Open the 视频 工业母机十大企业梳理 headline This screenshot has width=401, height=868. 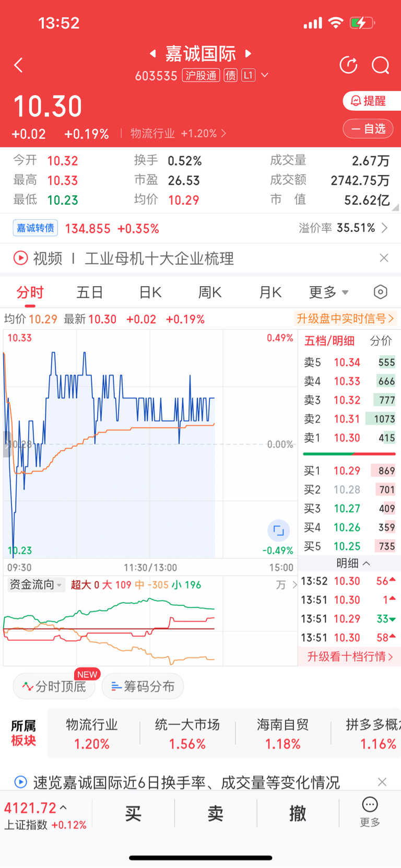click(133, 258)
